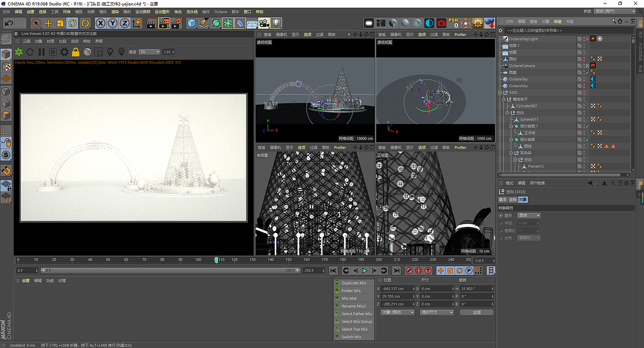Click the position X value field
This screenshot has width=644, height=348.
tap(397, 289)
